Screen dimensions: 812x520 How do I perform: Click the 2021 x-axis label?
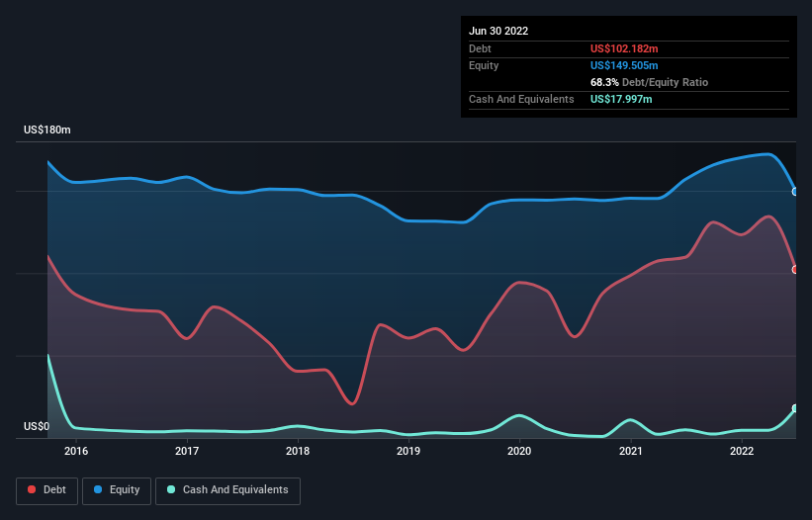(631, 451)
